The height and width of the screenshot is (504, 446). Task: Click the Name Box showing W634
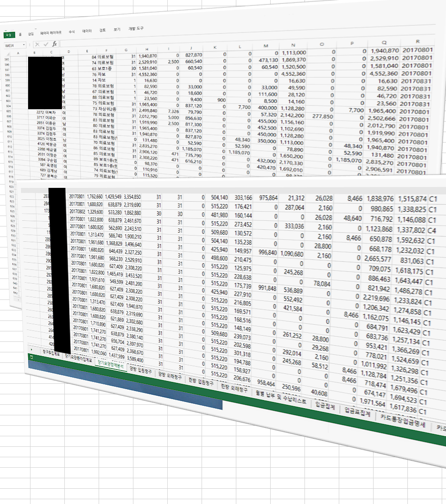point(12,44)
